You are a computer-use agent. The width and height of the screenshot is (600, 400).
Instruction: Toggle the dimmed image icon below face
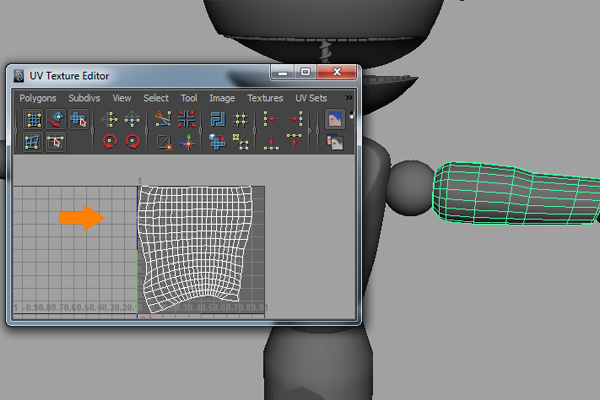coord(335,143)
